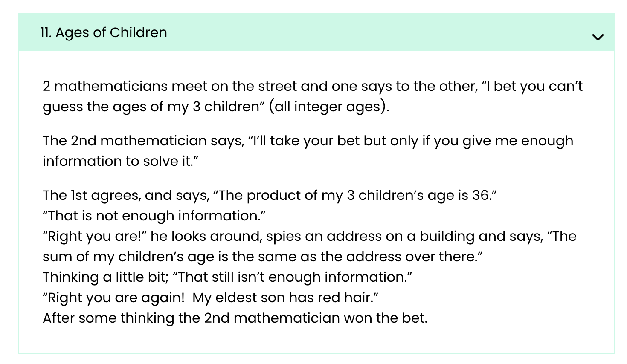This screenshot has width=627, height=364.
Task: Collapse the Ages of Children section chevron
Action: (598, 37)
